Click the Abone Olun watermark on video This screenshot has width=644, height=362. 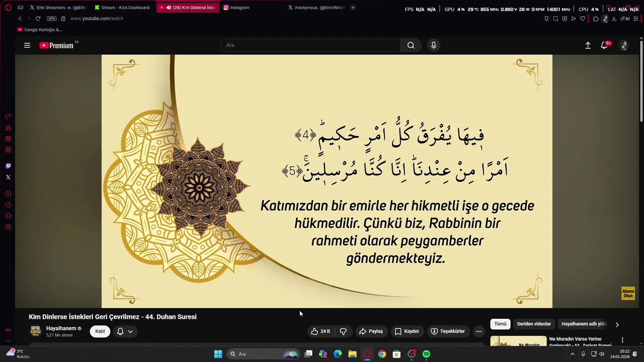click(628, 293)
